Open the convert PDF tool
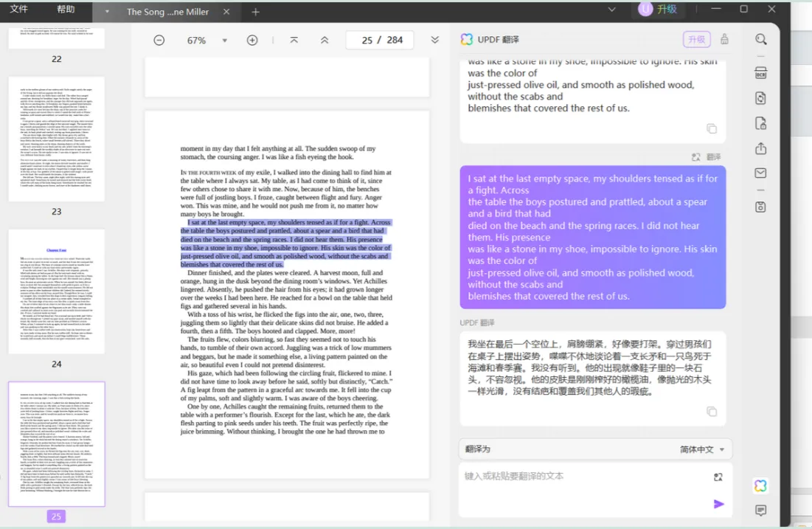The image size is (812, 529). [760, 98]
